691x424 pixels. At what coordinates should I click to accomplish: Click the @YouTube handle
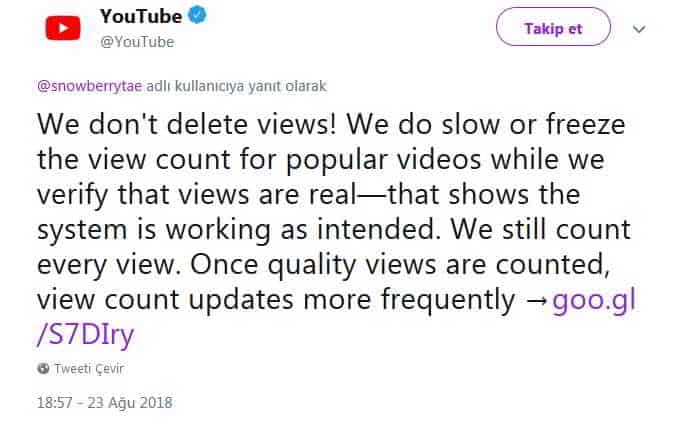(137, 42)
